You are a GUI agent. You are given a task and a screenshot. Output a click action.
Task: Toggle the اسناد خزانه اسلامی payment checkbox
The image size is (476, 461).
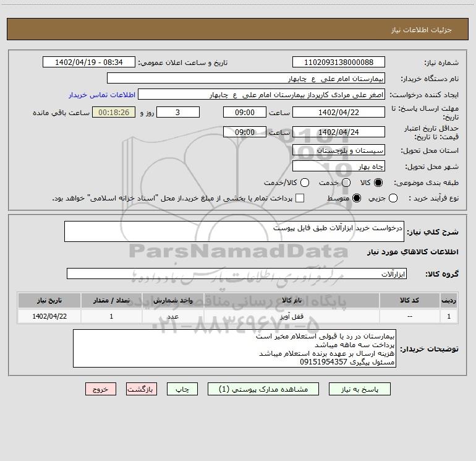click(x=300, y=198)
